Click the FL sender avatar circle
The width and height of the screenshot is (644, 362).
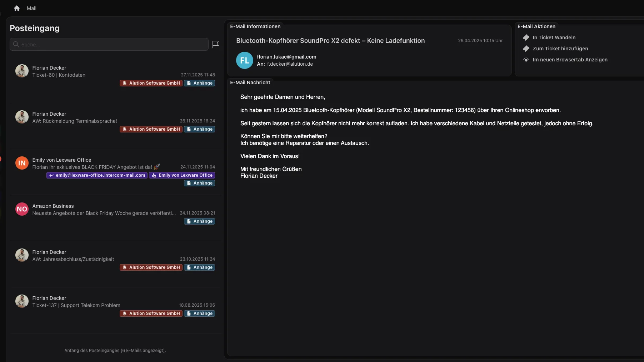click(245, 60)
